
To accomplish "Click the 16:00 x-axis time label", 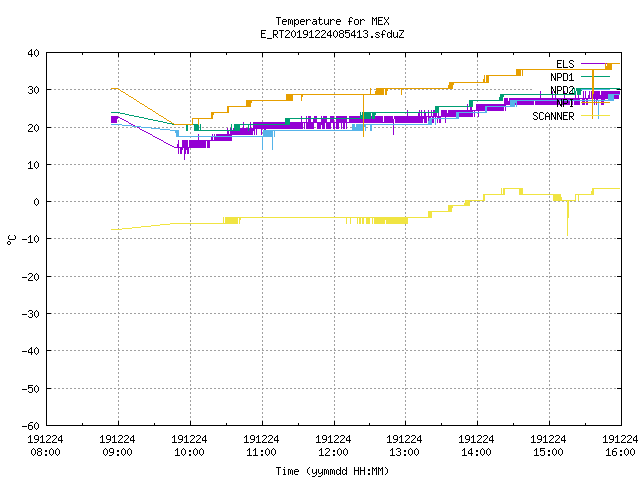I will click(x=620, y=452).
